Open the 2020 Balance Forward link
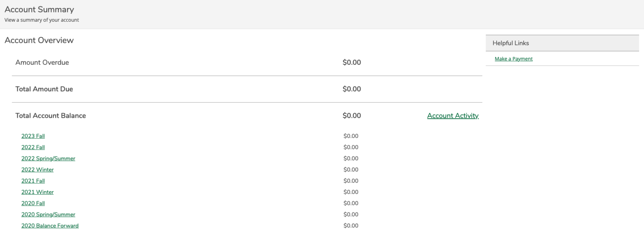The image size is (644, 237). [x=50, y=226]
